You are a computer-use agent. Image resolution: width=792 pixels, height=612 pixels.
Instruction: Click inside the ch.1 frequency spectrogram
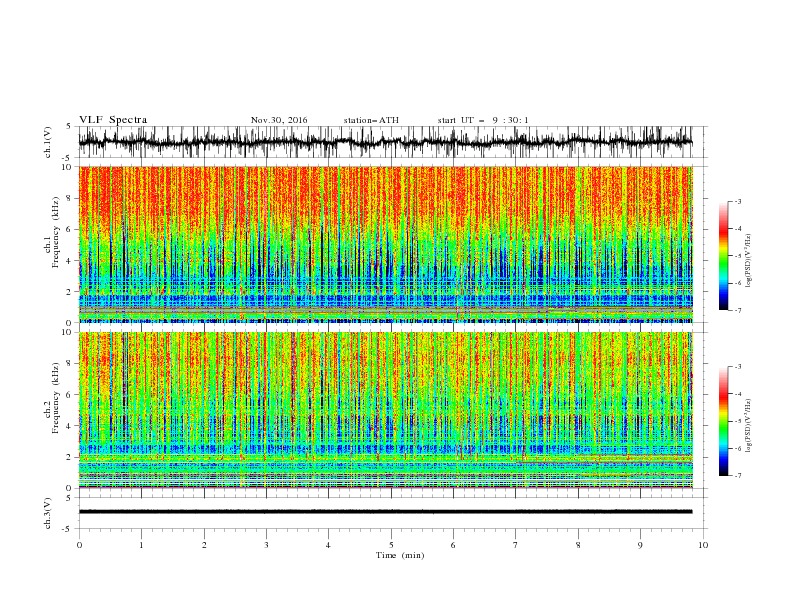(385, 244)
